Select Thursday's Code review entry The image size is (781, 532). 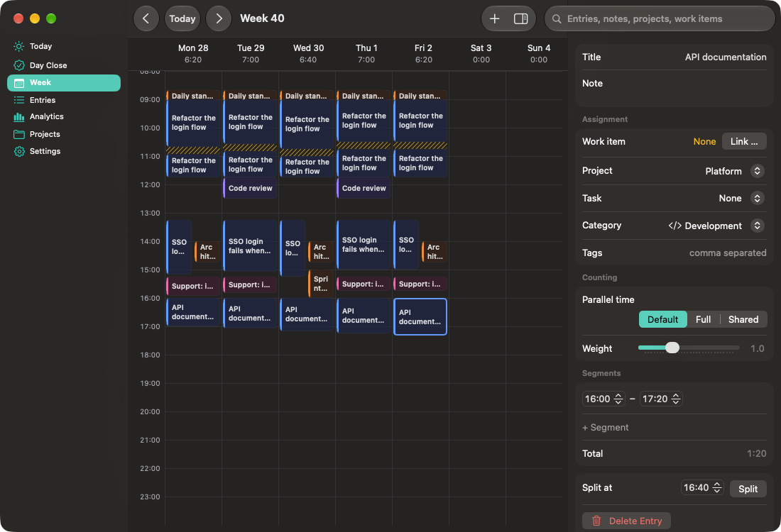point(364,188)
